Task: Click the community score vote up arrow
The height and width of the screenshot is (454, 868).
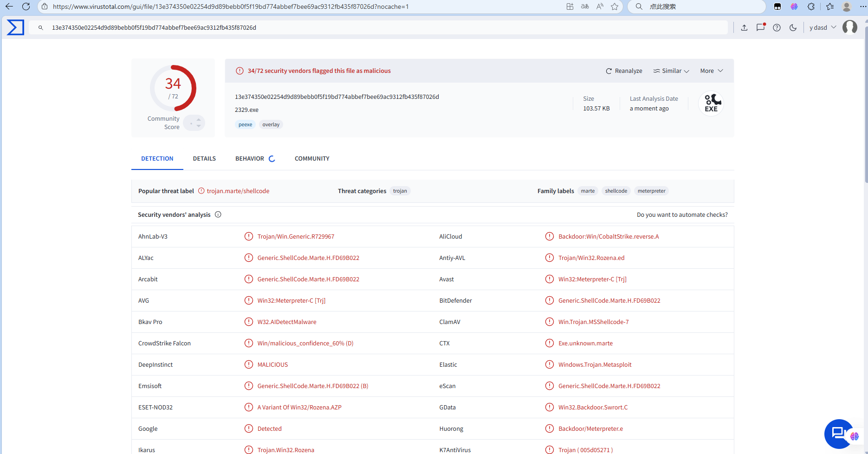Action: [x=199, y=120]
